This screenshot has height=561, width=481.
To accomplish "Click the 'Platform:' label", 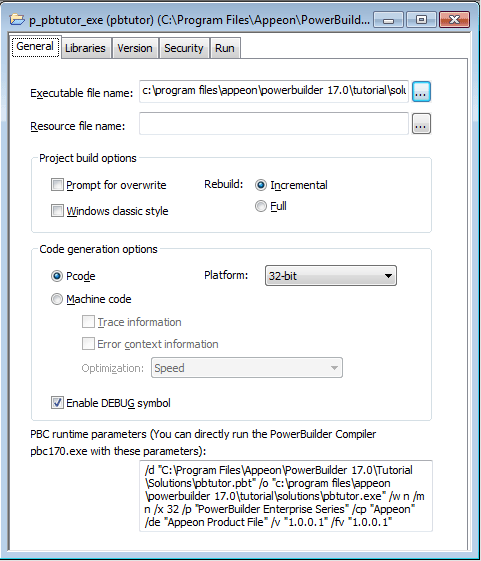I will pos(226,275).
